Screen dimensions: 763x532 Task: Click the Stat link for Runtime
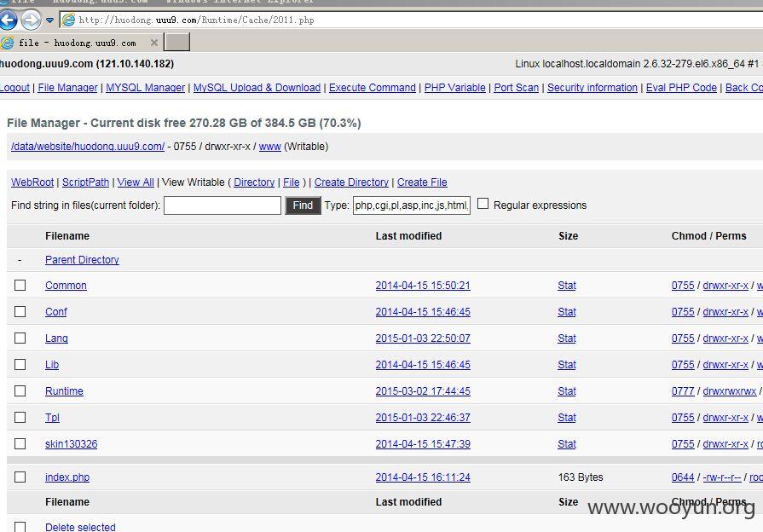pos(567,391)
